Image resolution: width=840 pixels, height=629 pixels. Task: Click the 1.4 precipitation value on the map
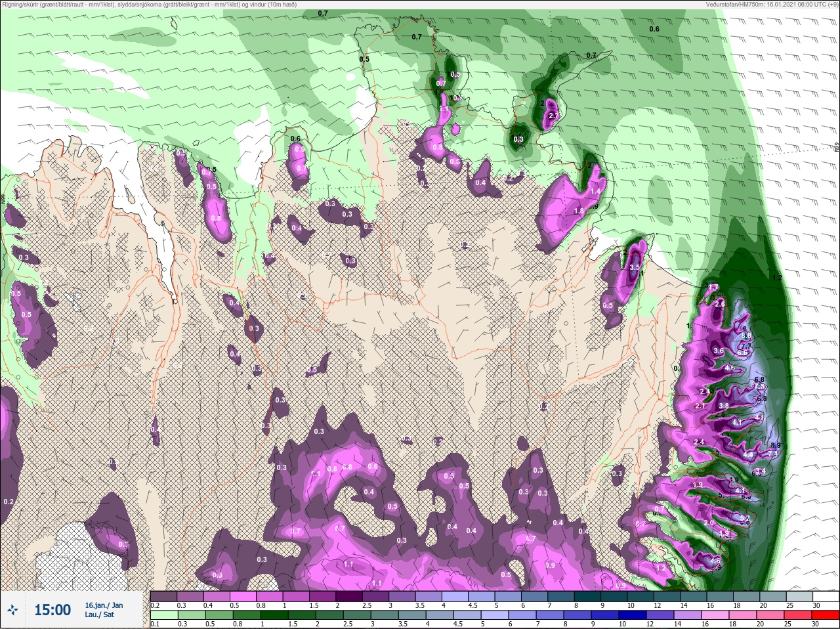point(595,191)
